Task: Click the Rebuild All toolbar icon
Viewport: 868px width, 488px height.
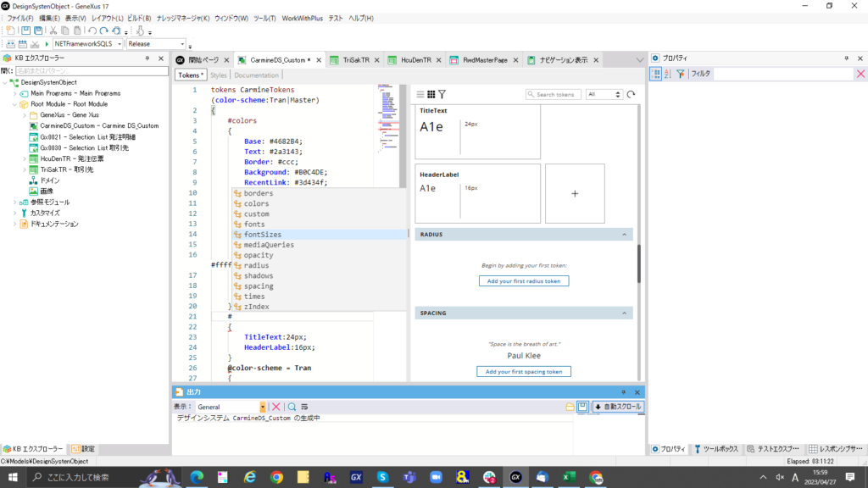Action: 23,44
